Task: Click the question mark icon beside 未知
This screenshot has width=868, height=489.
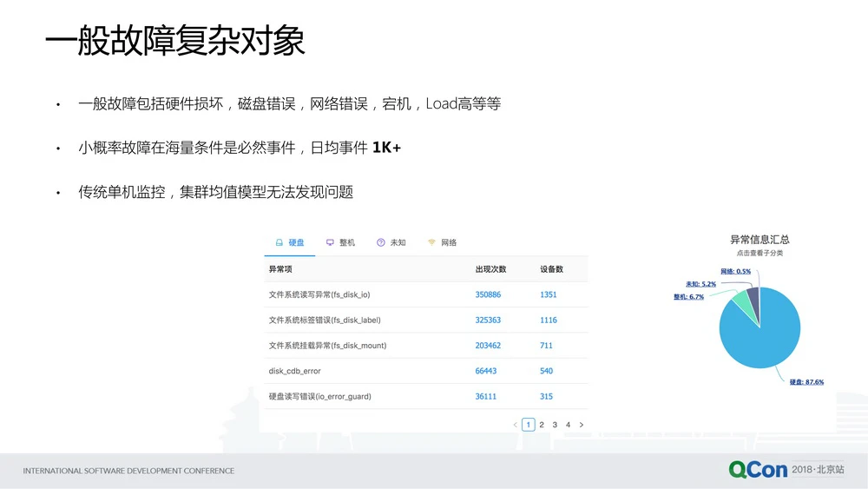Action: coord(381,242)
